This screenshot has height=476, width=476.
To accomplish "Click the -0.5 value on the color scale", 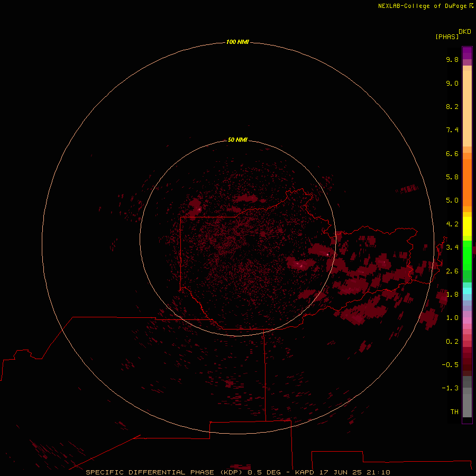I will coord(450,365).
